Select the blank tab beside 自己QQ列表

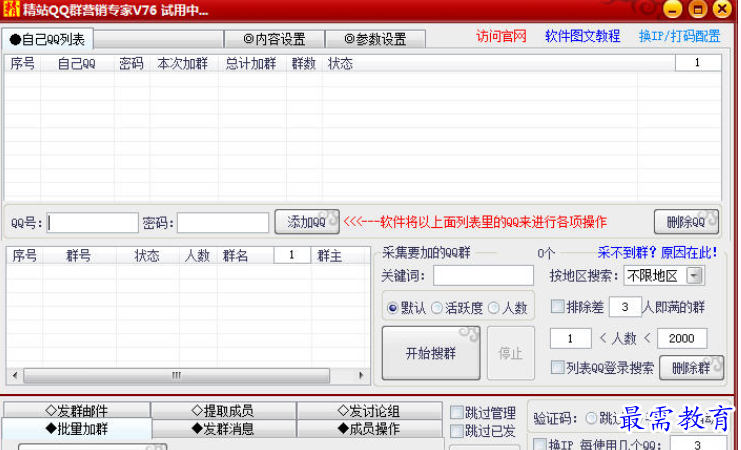click(x=159, y=39)
